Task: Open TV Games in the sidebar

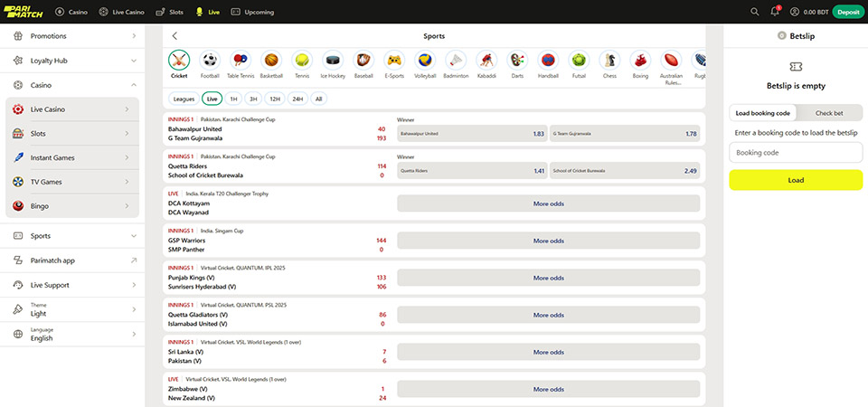Action: [x=72, y=182]
